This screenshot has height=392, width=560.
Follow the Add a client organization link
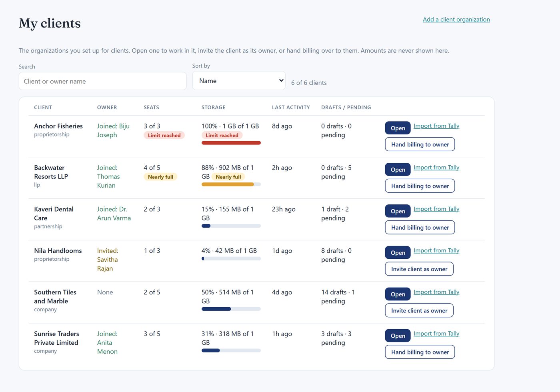[456, 19]
